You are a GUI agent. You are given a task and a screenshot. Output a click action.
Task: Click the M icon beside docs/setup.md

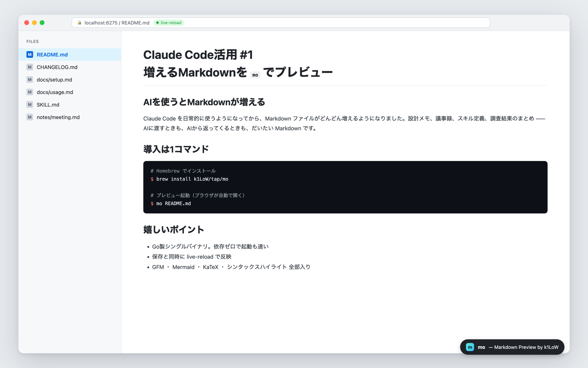click(x=30, y=80)
